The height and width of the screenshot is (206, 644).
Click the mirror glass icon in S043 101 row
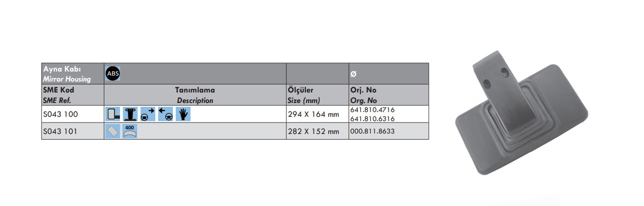(x=112, y=131)
